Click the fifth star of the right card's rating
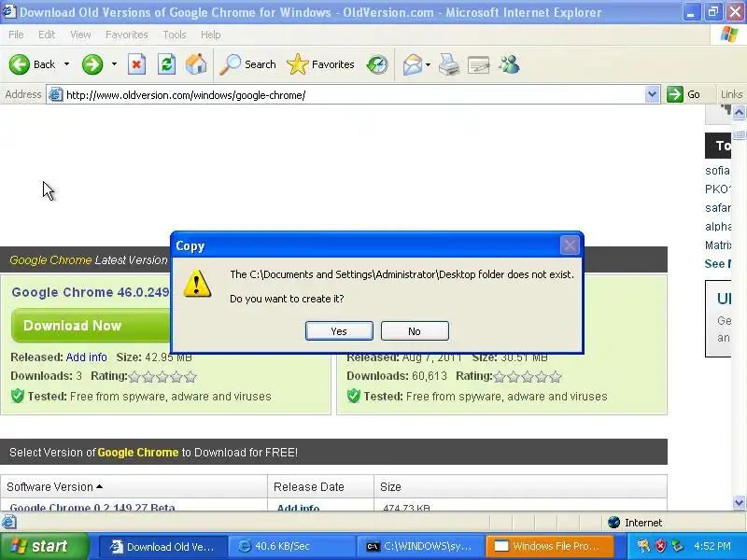Viewport: 747px width, 560px height. click(x=555, y=377)
